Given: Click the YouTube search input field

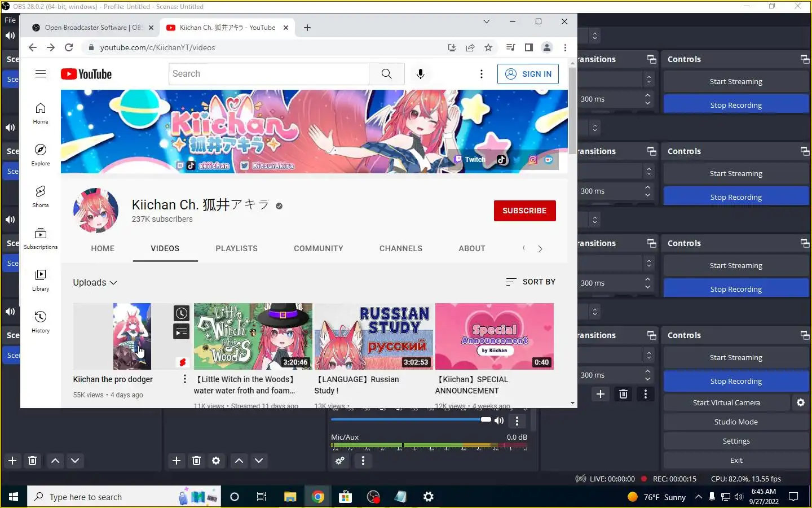Looking at the screenshot, I should [269, 74].
